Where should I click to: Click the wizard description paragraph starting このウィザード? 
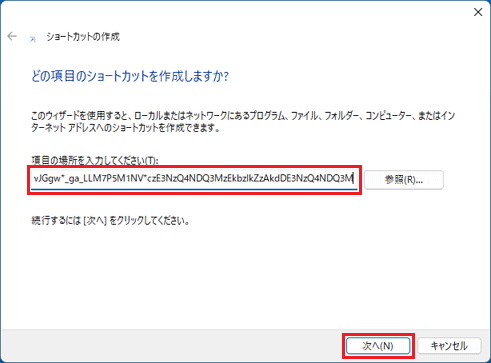[x=243, y=122]
